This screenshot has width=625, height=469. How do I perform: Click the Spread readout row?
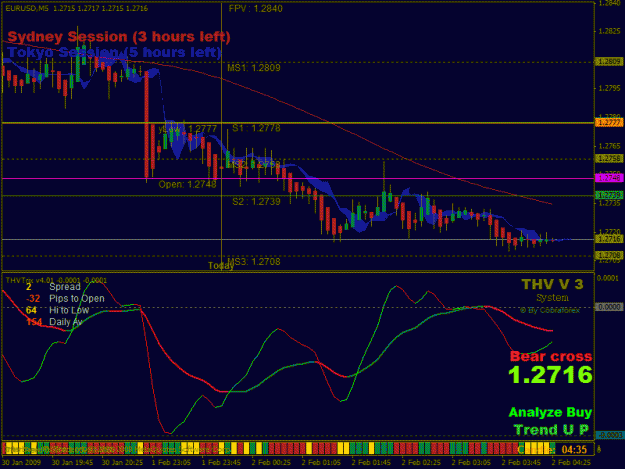coord(53,287)
